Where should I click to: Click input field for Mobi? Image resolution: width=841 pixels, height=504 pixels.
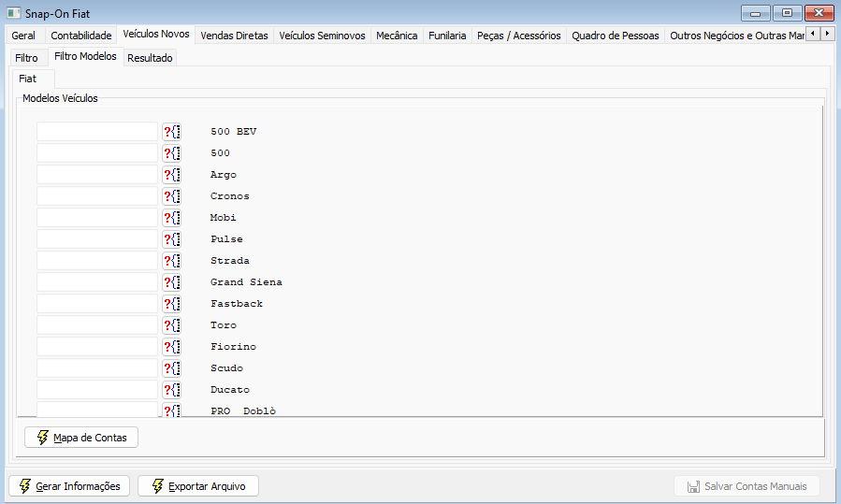tap(97, 217)
